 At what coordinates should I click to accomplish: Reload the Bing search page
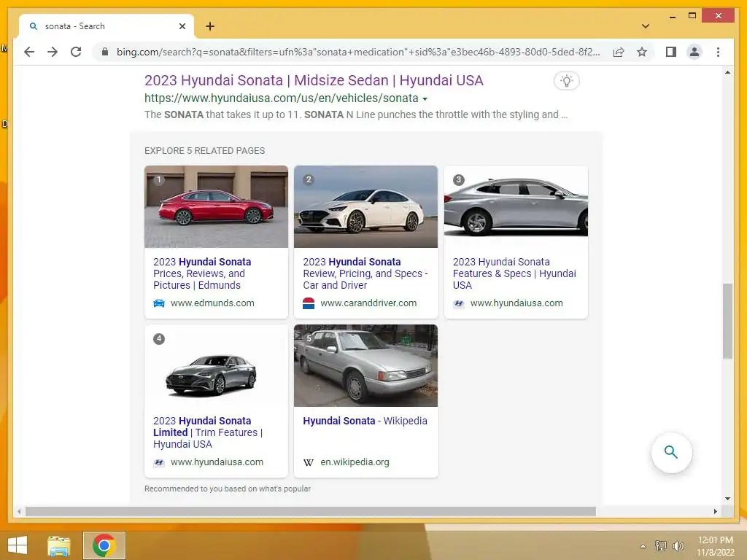tap(76, 52)
